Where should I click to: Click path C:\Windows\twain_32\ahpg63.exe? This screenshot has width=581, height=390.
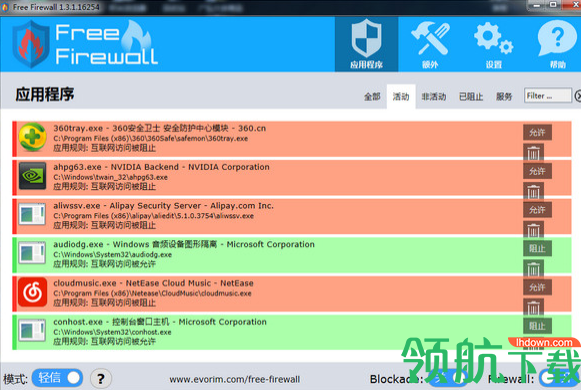(x=110, y=177)
